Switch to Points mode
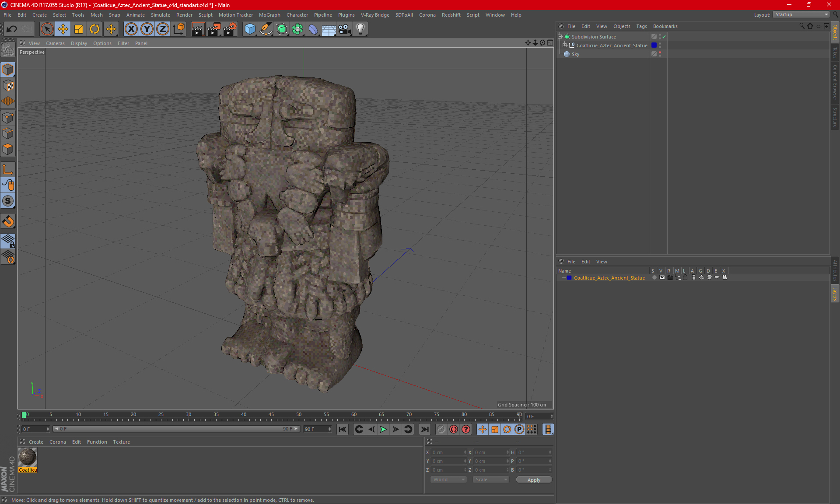Image resolution: width=840 pixels, height=504 pixels. point(8,118)
